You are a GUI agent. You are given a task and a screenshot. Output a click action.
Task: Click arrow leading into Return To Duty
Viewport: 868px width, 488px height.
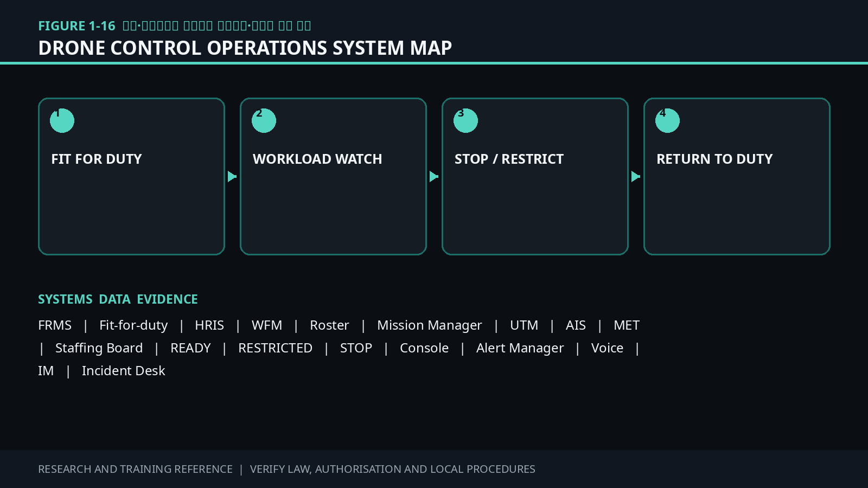tap(636, 176)
